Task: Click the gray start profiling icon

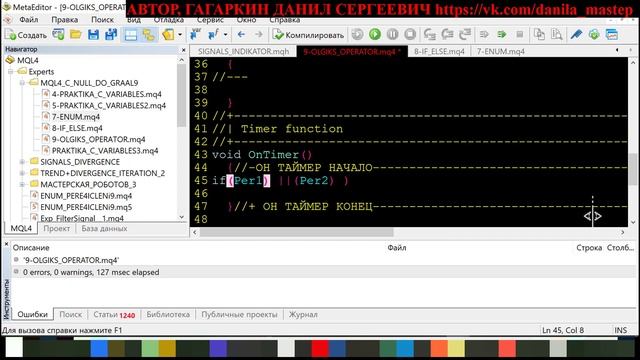Action: pos(484,35)
